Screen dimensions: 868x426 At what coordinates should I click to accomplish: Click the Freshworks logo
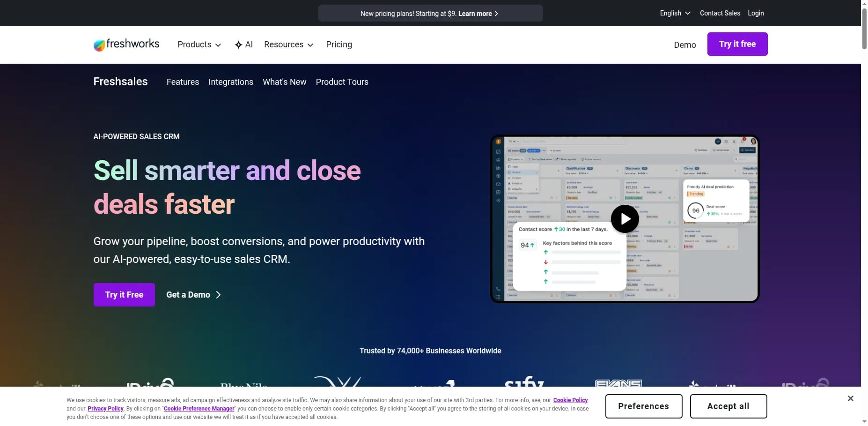pyautogui.click(x=126, y=45)
